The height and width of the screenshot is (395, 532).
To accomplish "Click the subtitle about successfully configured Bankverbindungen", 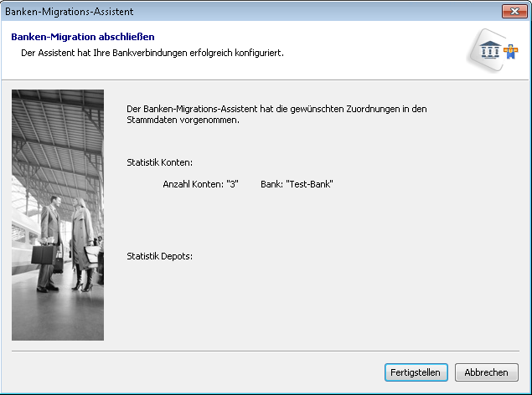I will (152, 53).
